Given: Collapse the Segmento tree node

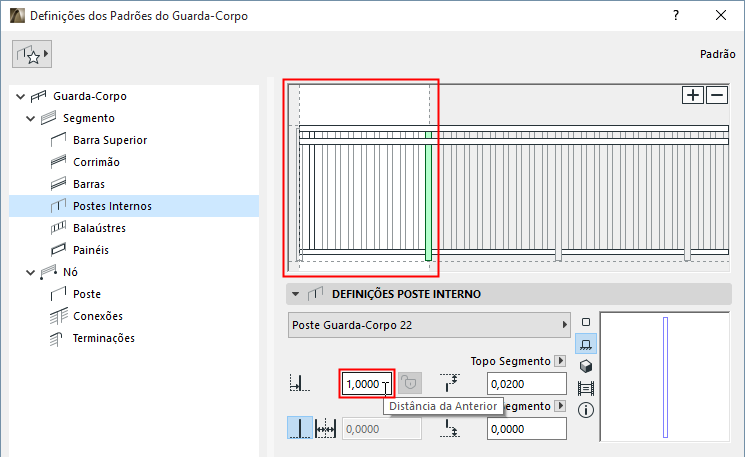Looking at the screenshot, I should pos(30,118).
